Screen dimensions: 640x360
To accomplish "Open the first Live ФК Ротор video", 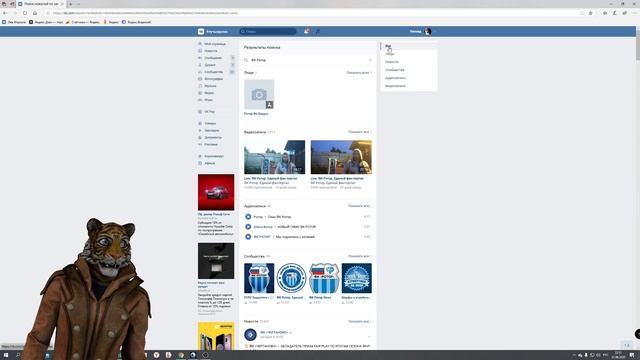I will pos(274,157).
